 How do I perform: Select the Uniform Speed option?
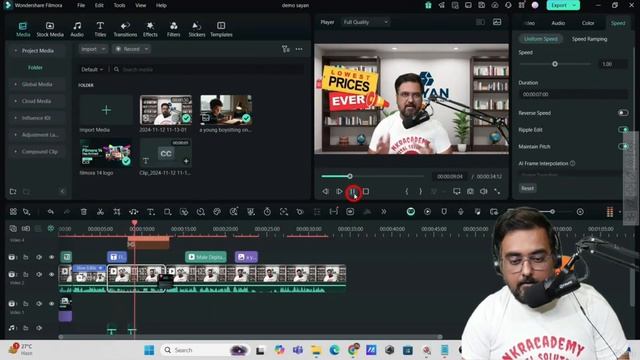pyautogui.click(x=540, y=39)
